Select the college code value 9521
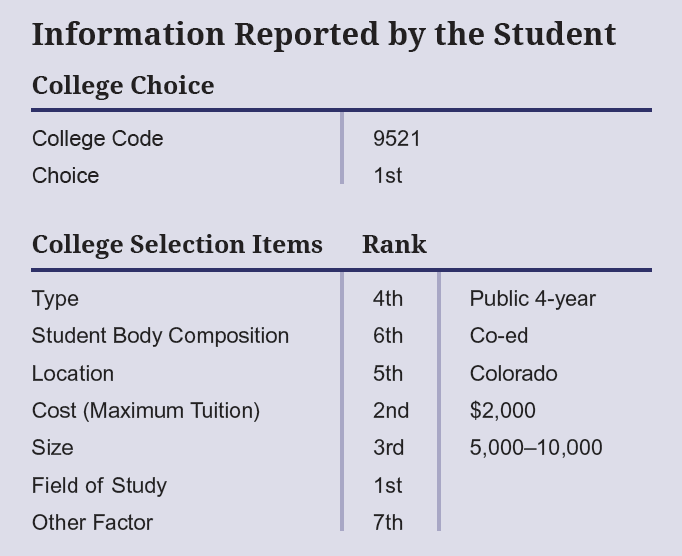 click(396, 139)
